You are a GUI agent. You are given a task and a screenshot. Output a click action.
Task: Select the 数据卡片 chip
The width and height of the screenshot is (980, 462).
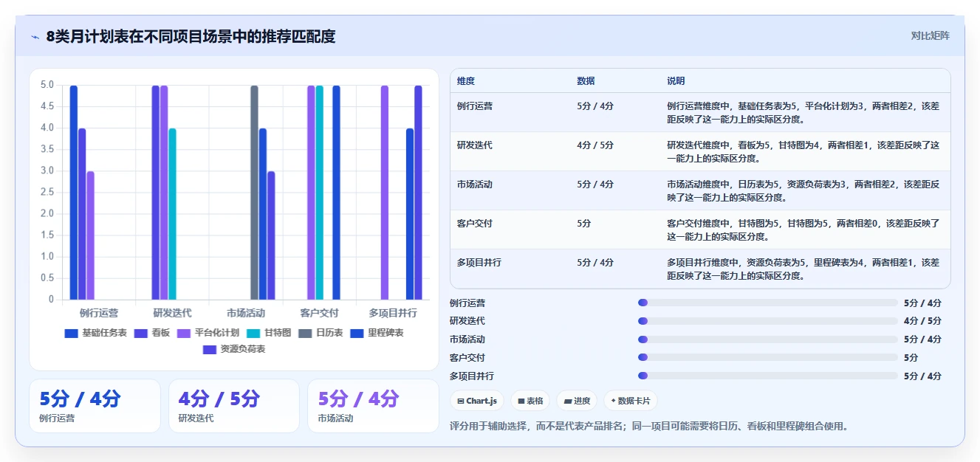pos(631,401)
